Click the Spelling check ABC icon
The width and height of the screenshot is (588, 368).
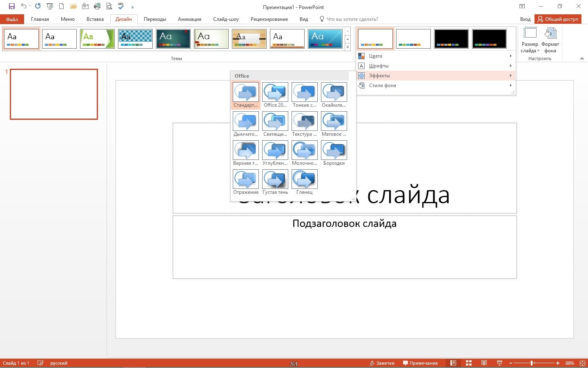point(121,6)
